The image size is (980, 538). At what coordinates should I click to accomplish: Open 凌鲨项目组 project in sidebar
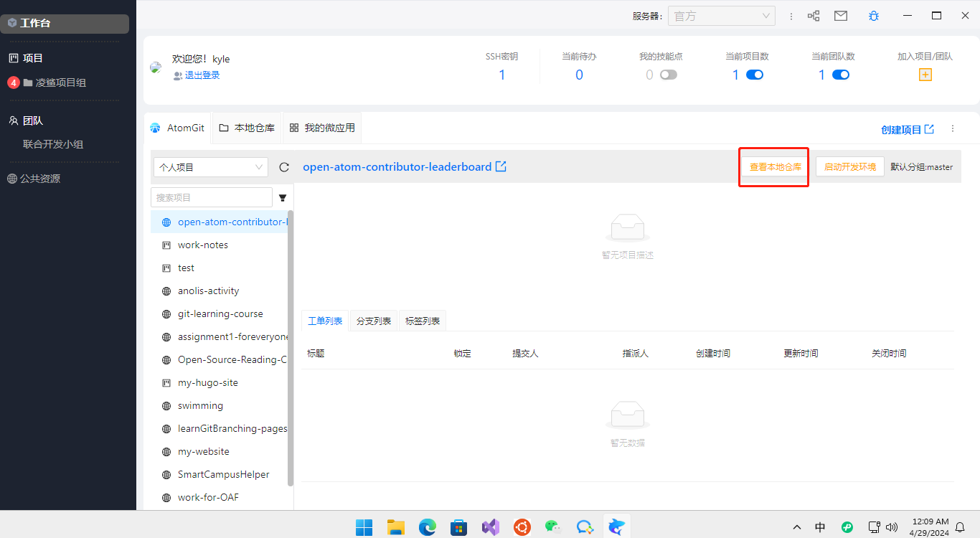pos(61,82)
